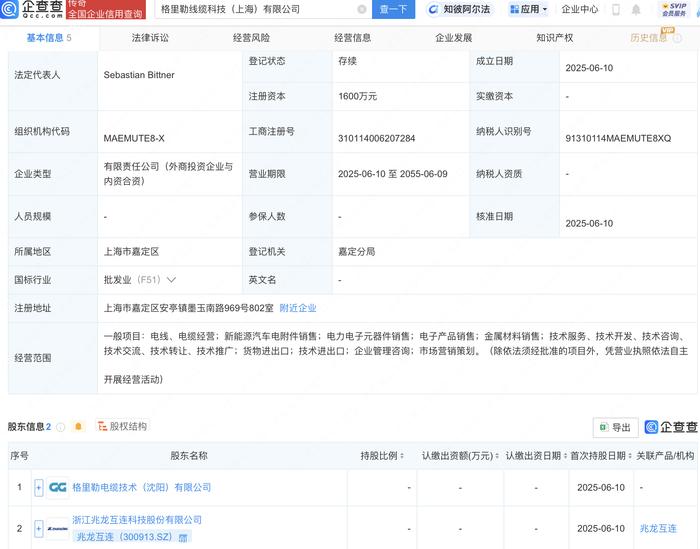Open the 股权结构 view
Image resolution: width=700 pixels, height=549 pixels.
pos(122,426)
